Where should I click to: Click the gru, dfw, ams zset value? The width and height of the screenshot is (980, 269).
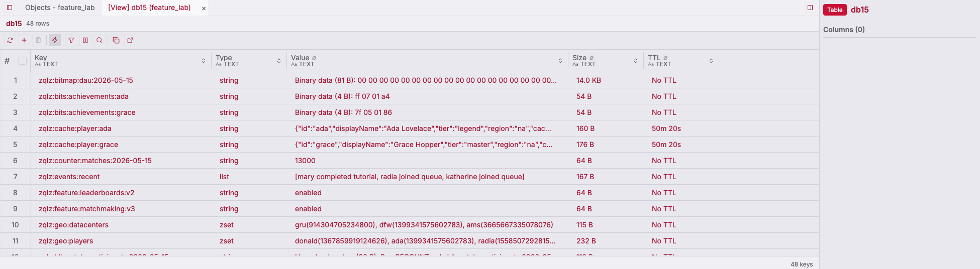(427, 225)
